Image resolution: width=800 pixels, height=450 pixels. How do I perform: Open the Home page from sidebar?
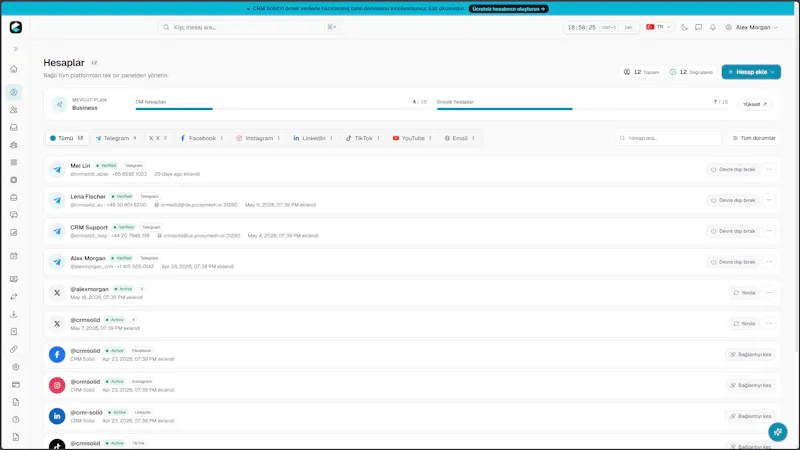click(x=14, y=69)
